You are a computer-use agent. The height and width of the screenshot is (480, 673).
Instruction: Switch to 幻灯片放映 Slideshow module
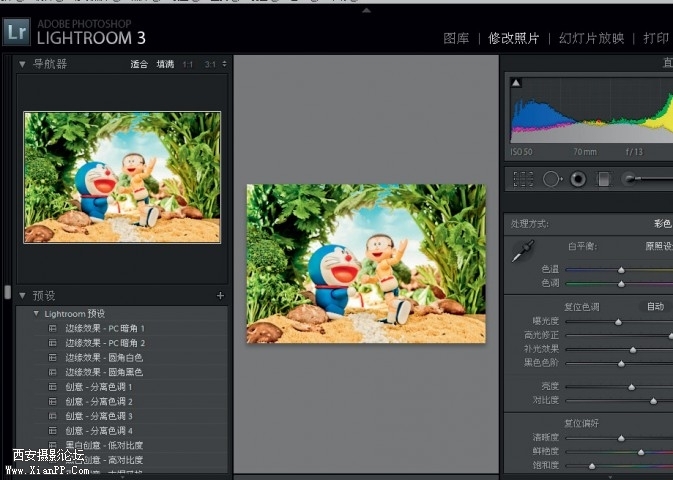(x=592, y=38)
